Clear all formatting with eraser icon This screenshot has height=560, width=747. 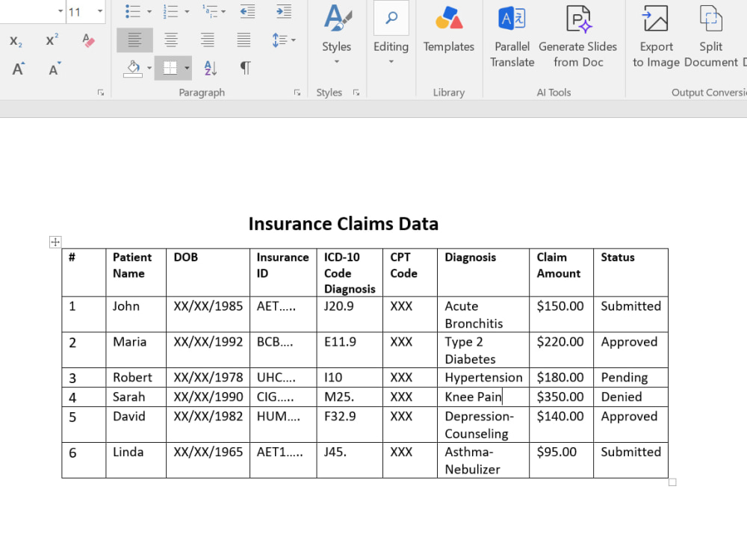click(x=88, y=40)
